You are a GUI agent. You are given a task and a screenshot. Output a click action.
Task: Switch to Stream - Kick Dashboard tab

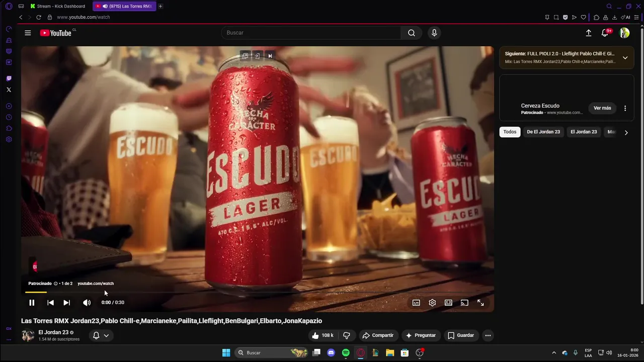tap(57, 6)
